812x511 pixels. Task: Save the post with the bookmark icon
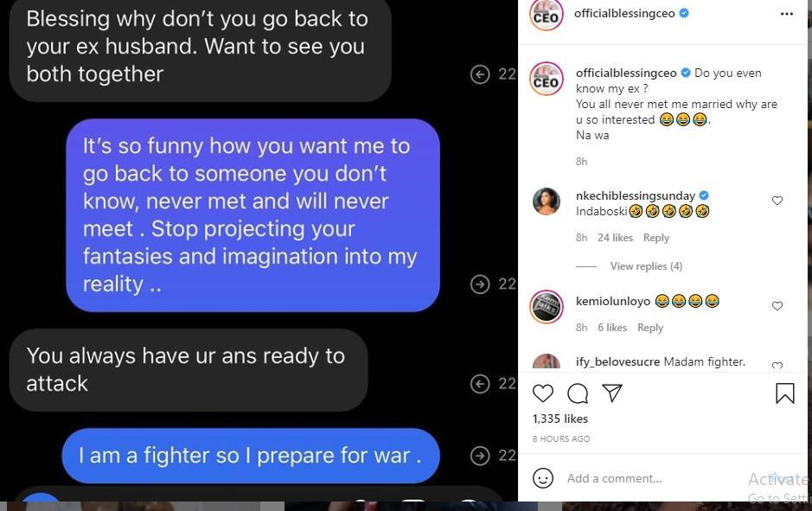pos(784,393)
